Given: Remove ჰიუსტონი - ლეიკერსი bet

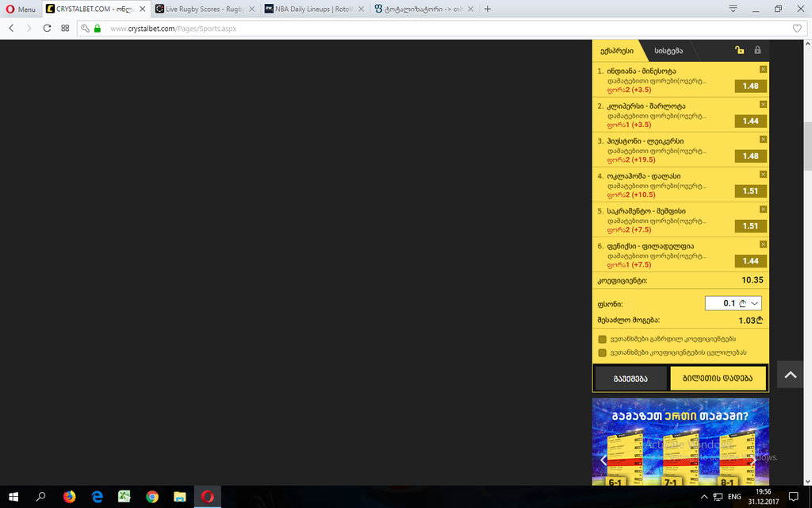Looking at the screenshot, I should 763,140.
